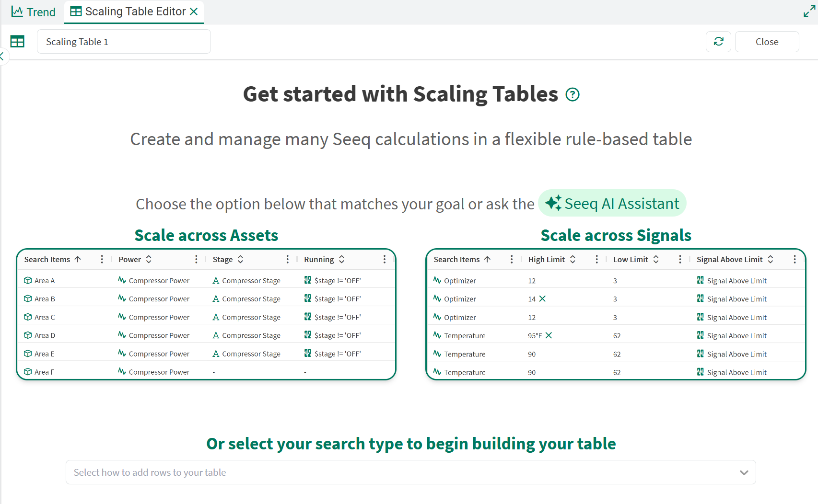Image resolution: width=818 pixels, height=504 pixels.
Task: Toggle sort on the Stage column
Action: coord(241,259)
